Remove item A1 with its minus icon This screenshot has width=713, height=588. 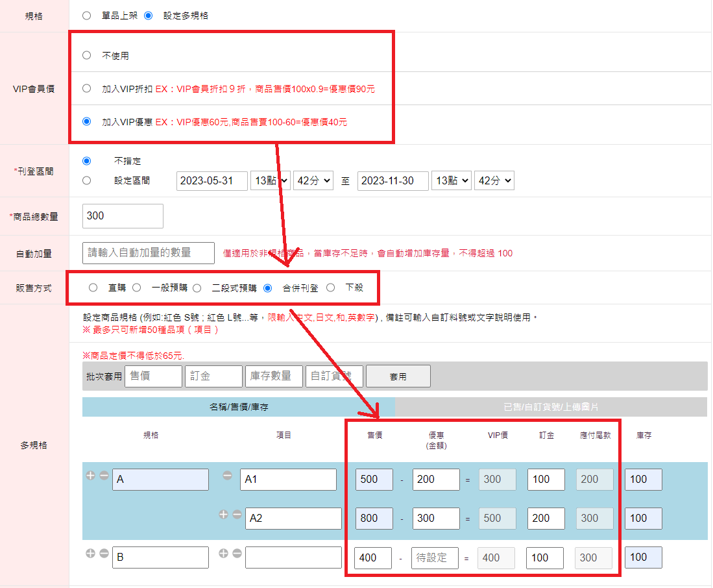pyautogui.click(x=227, y=476)
